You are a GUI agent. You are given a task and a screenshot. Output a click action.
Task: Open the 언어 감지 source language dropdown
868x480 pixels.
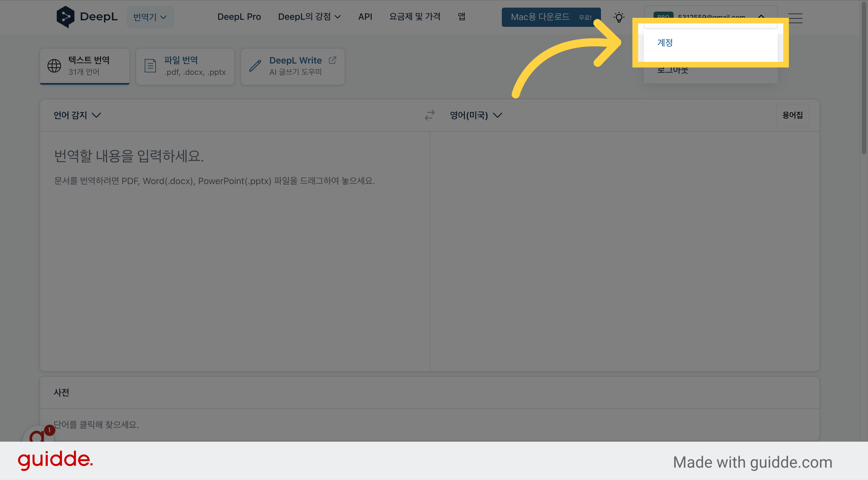[x=77, y=115]
